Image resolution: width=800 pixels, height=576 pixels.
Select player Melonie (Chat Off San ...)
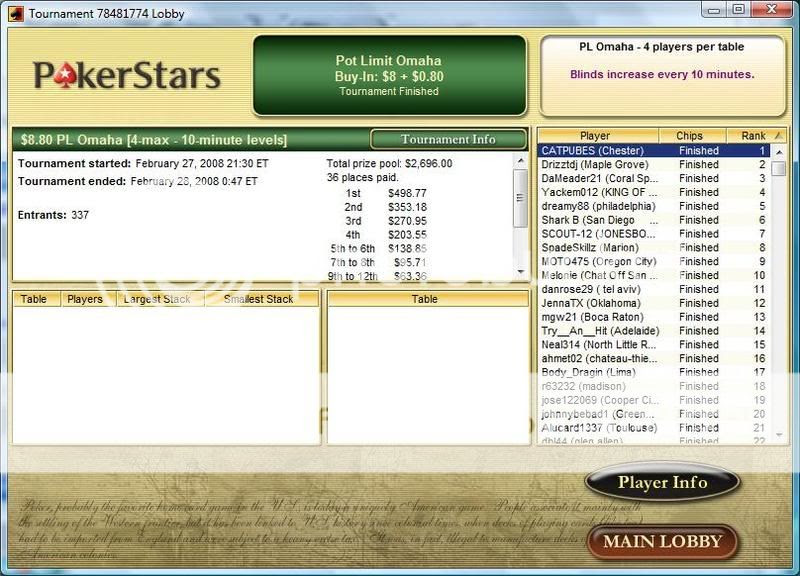653,276
